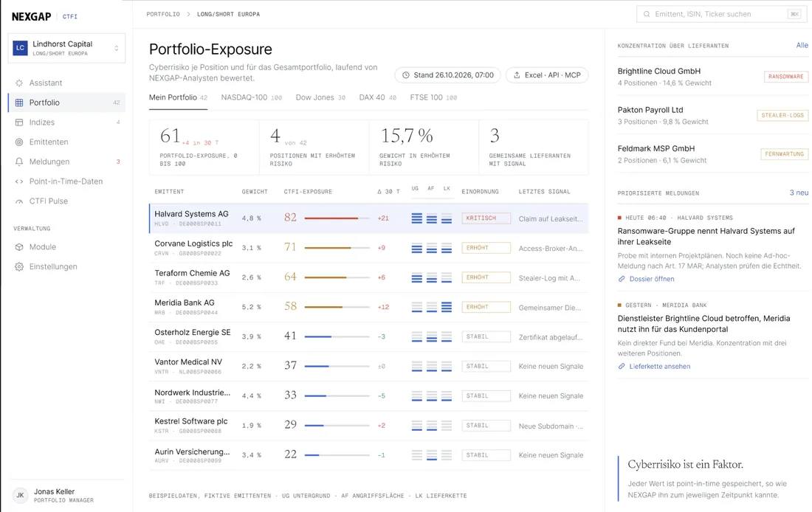Click the Ransomware-Gruppe nennt Halvard Systems headline
The image size is (812, 512).
pyautogui.click(x=706, y=237)
